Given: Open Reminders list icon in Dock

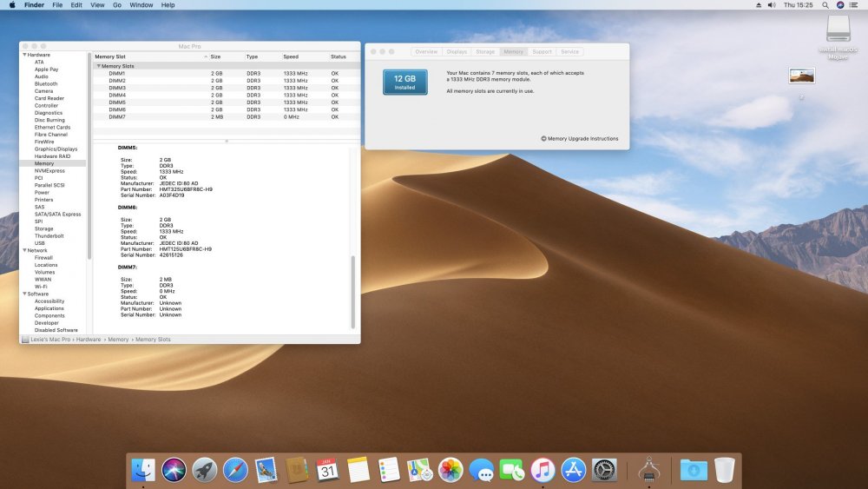Looking at the screenshot, I should pyautogui.click(x=389, y=470).
